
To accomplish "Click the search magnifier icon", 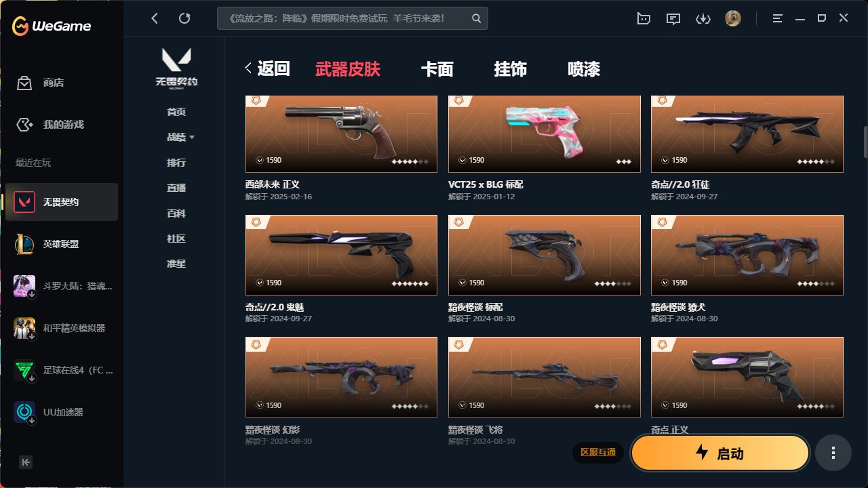I will [477, 18].
